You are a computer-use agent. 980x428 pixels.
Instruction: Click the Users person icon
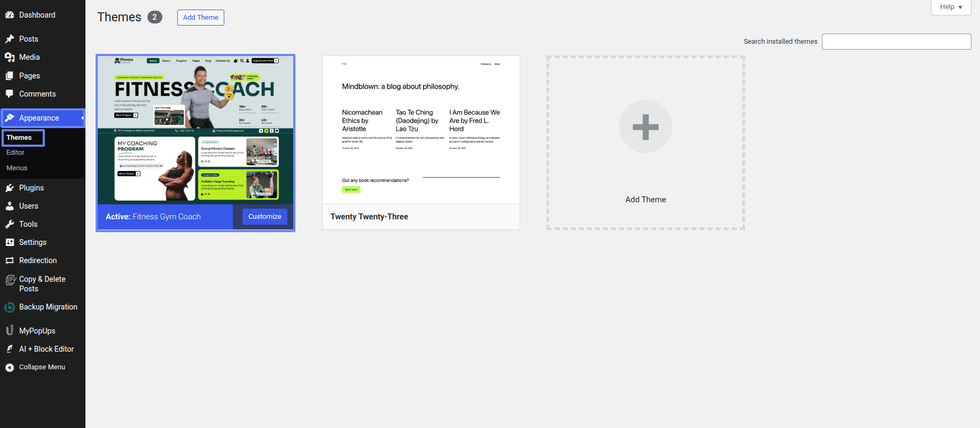pyautogui.click(x=10, y=206)
